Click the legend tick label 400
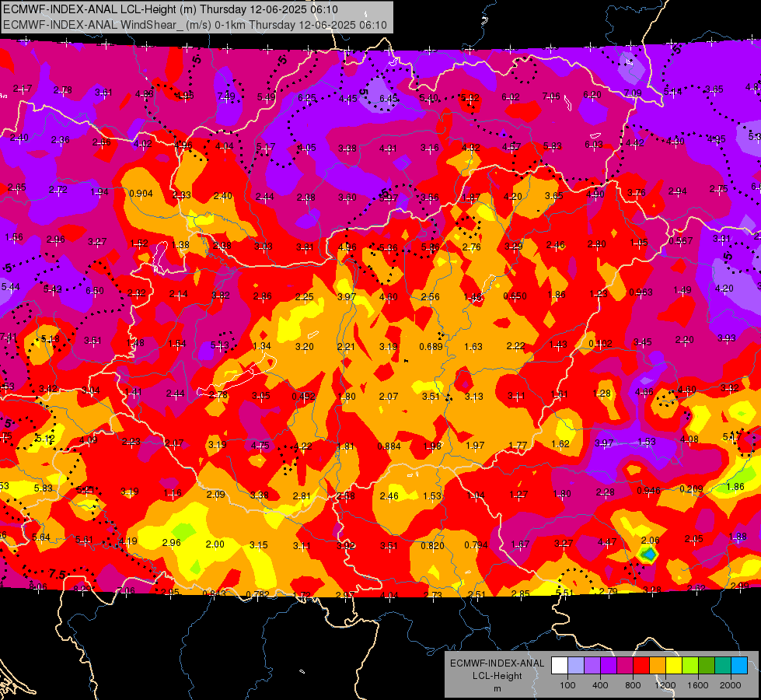 [600, 685]
